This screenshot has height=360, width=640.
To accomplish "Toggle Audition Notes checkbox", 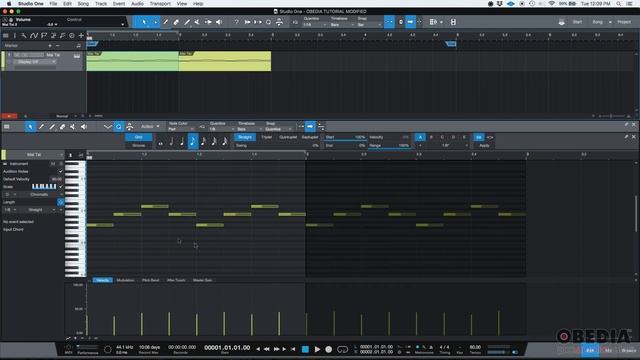I will point(61,171).
